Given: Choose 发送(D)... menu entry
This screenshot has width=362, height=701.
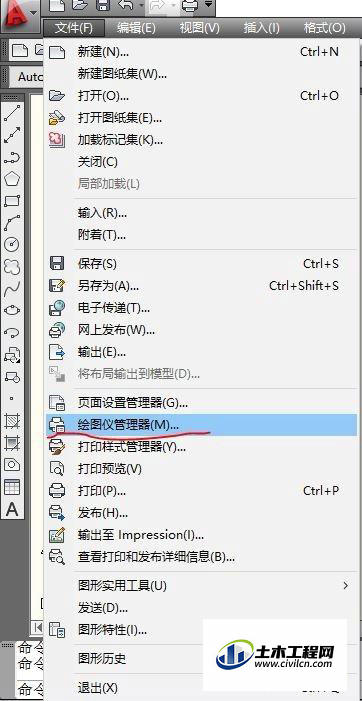Looking at the screenshot, I should (202, 608).
